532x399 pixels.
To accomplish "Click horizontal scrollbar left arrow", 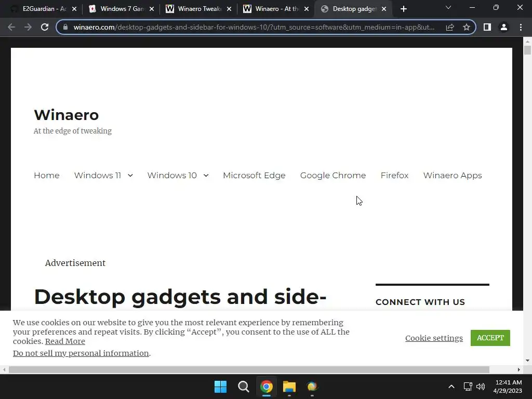I will (4, 369).
